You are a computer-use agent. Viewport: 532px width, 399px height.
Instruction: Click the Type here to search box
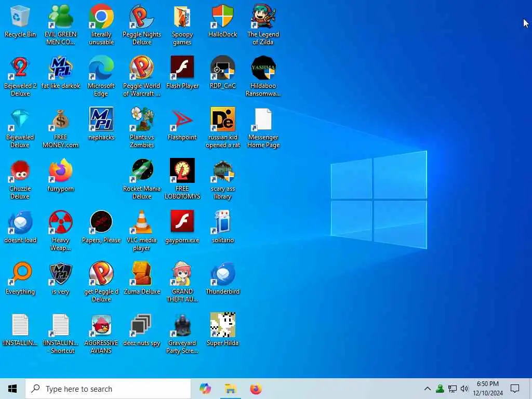[x=108, y=389]
